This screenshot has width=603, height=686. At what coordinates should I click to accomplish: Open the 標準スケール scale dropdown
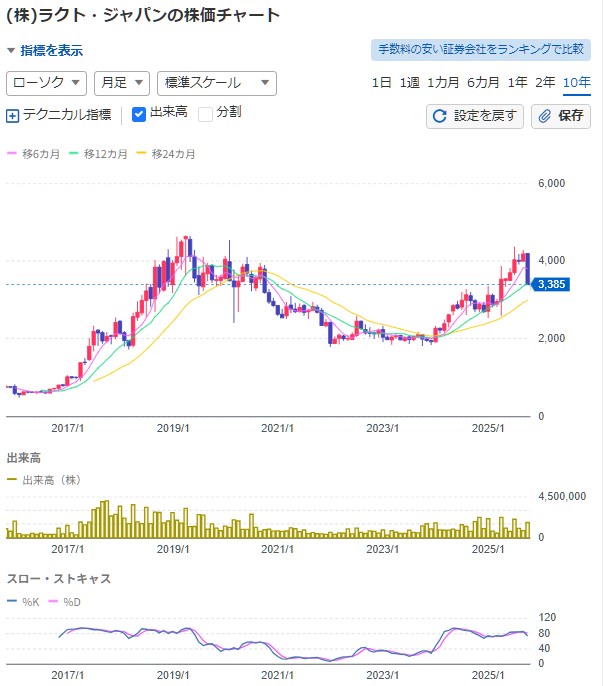click(217, 83)
